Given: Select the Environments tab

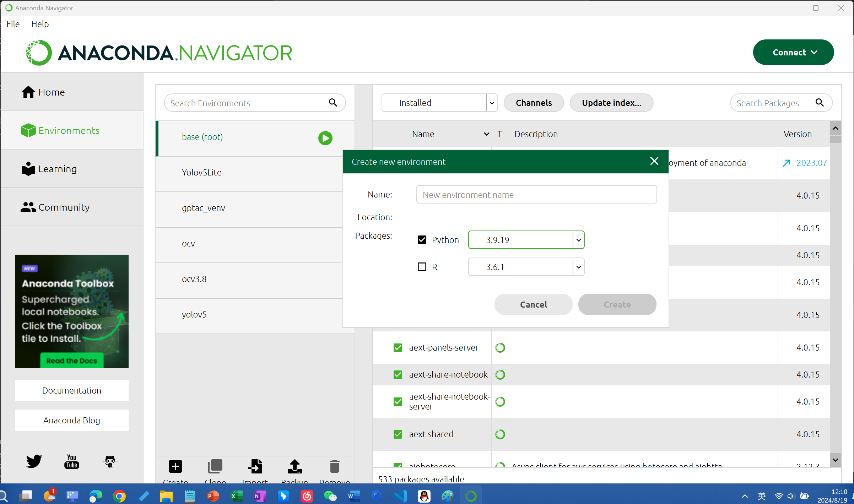Looking at the screenshot, I should 72,130.
